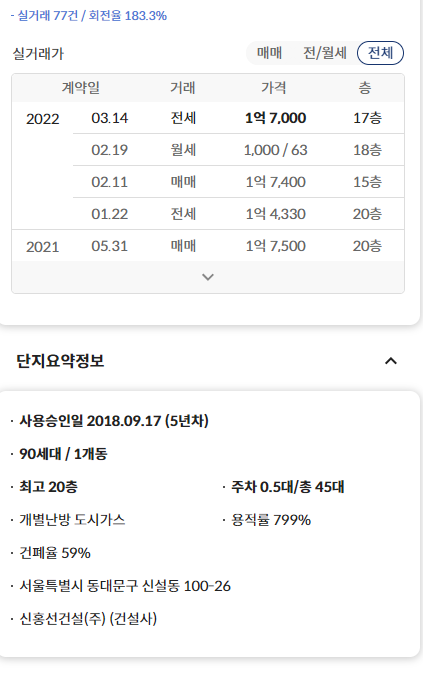This screenshot has width=423, height=675.
Task: Click the 2022 year cell
Action: pyautogui.click(x=42, y=119)
